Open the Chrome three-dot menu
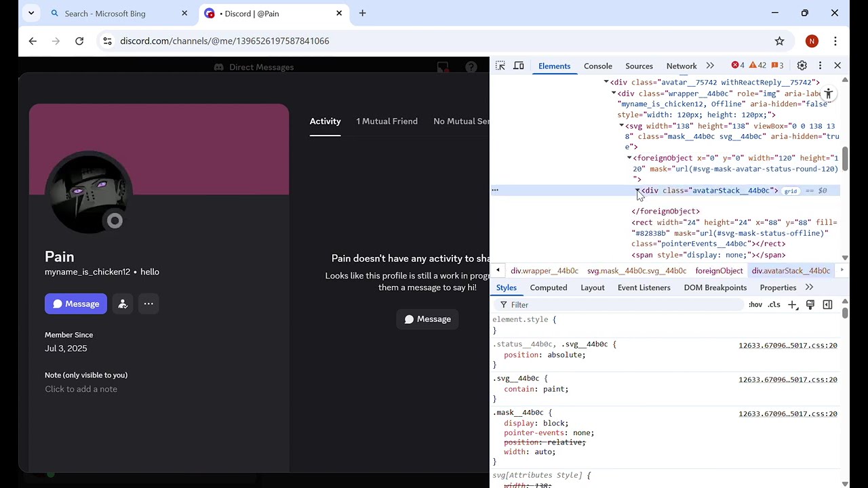The height and width of the screenshot is (488, 868). [836, 41]
